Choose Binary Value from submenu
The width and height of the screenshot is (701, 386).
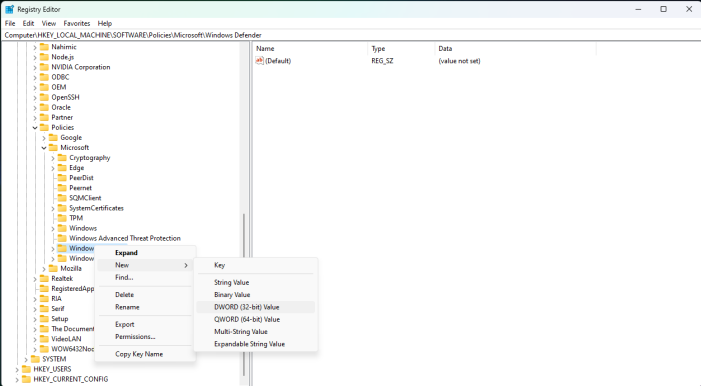255,295
